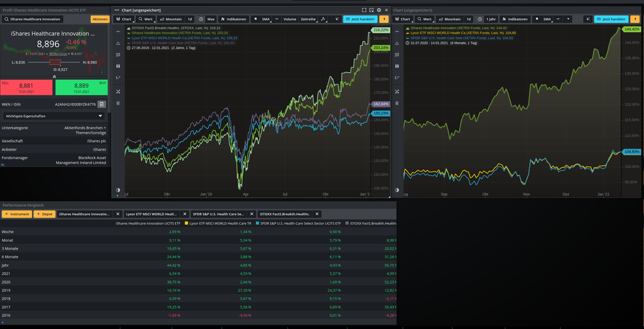The width and height of the screenshot is (644, 329).
Task: Click Max time range in left chart
Action: [x=211, y=19]
